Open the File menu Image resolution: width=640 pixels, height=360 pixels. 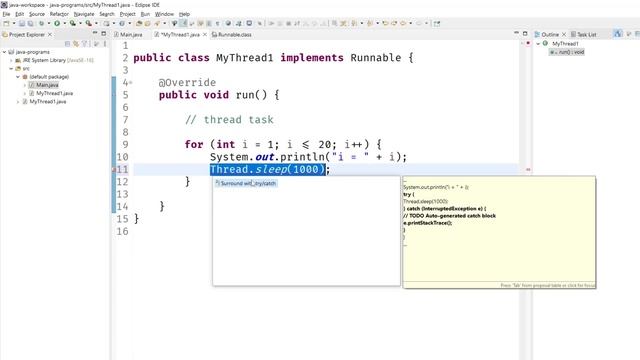point(6,14)
